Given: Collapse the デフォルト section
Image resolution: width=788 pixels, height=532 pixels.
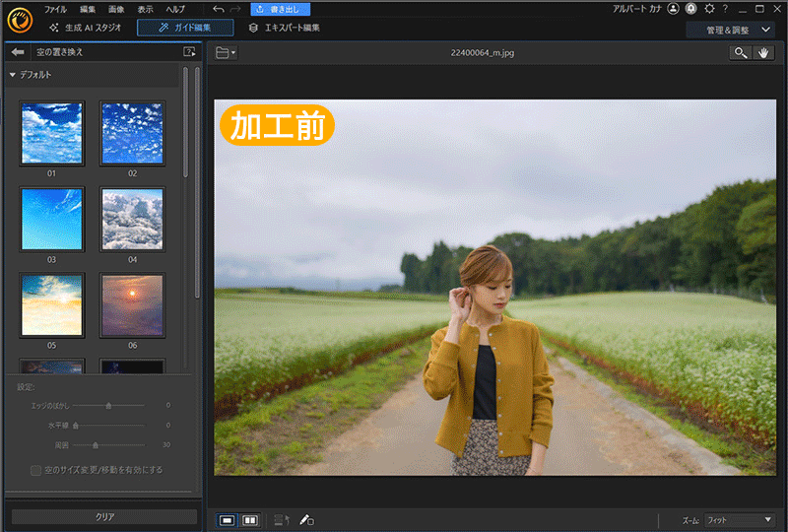Looking at the screenshot, I should click(x=13, y=75).
